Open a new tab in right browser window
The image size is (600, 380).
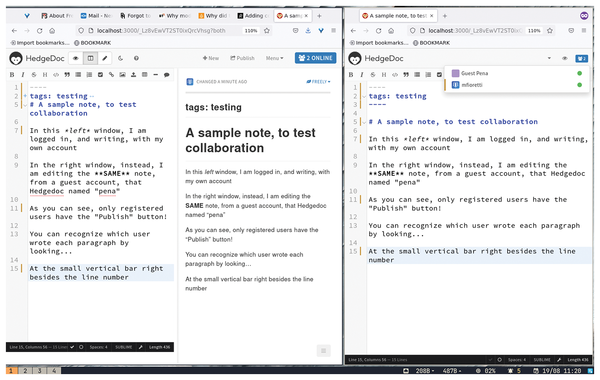pos(445,16)
